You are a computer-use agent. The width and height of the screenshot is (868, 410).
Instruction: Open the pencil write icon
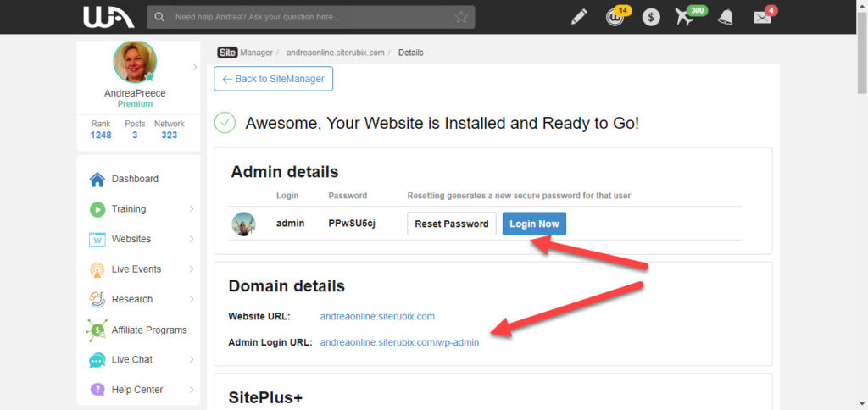[579, 17]
